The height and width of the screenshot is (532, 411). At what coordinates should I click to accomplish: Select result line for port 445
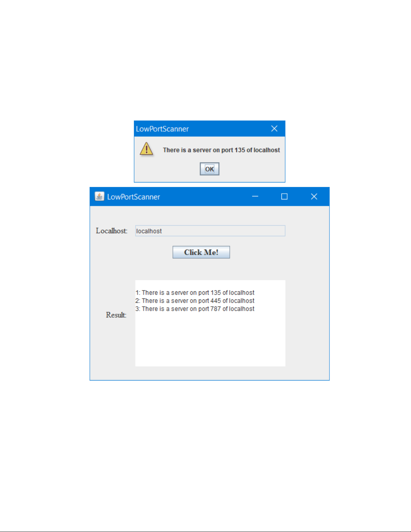coord(195,301)
